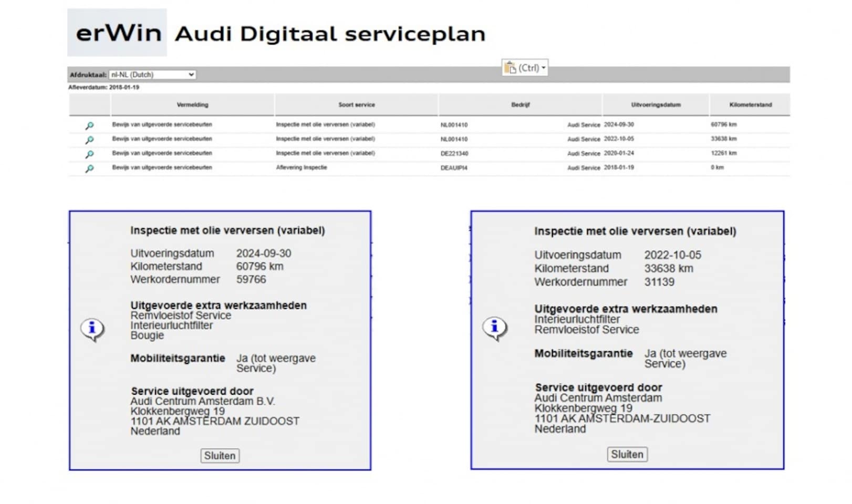Select company code DE221340
Viewport: 852px width, 504px height.
[454, 153]
